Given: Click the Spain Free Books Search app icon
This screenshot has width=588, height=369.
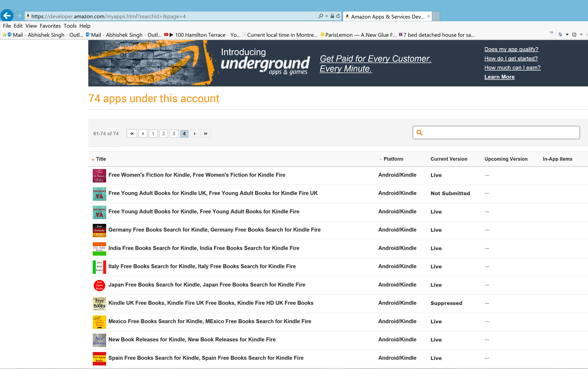Looking at the screenshot, I should [x=99, y=359].
